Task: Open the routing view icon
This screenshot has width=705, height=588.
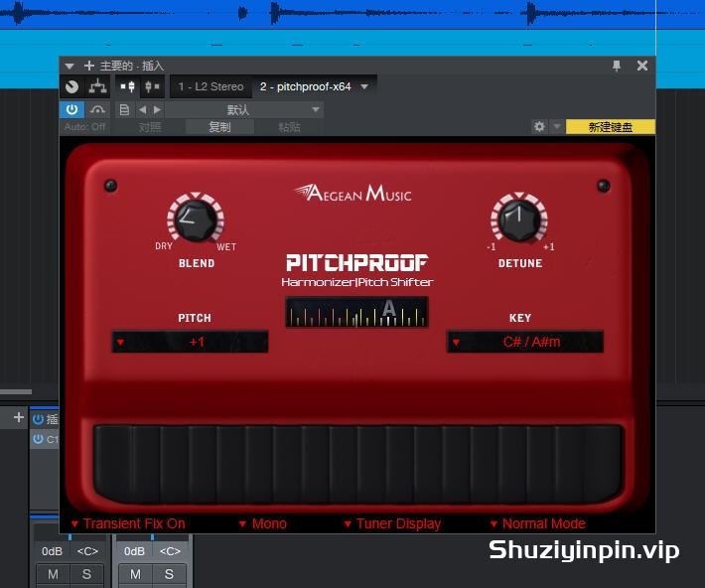Action: pyautogui.click(x=97, y=86)
